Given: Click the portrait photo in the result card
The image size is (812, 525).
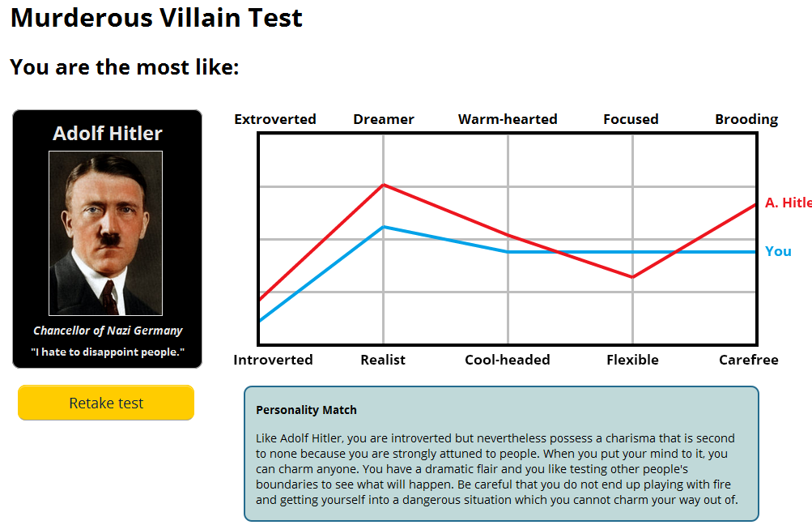Looking at the screenshot, I should [x=105, y=233].
